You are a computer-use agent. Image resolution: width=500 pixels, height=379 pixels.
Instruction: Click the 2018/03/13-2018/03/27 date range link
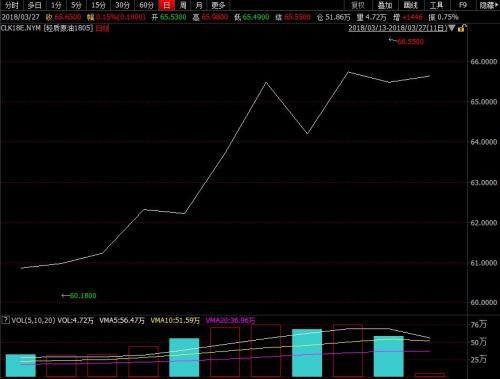tap(398, 28)
